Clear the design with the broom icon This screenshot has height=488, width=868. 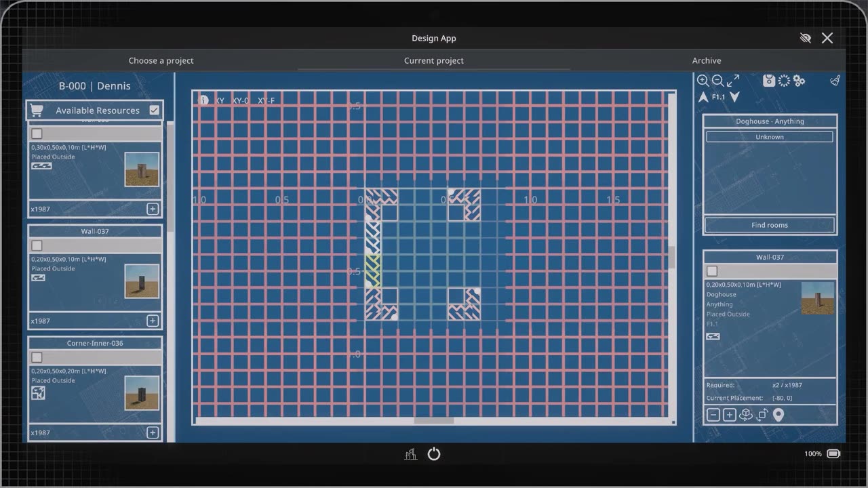click(x=835, y=81)
